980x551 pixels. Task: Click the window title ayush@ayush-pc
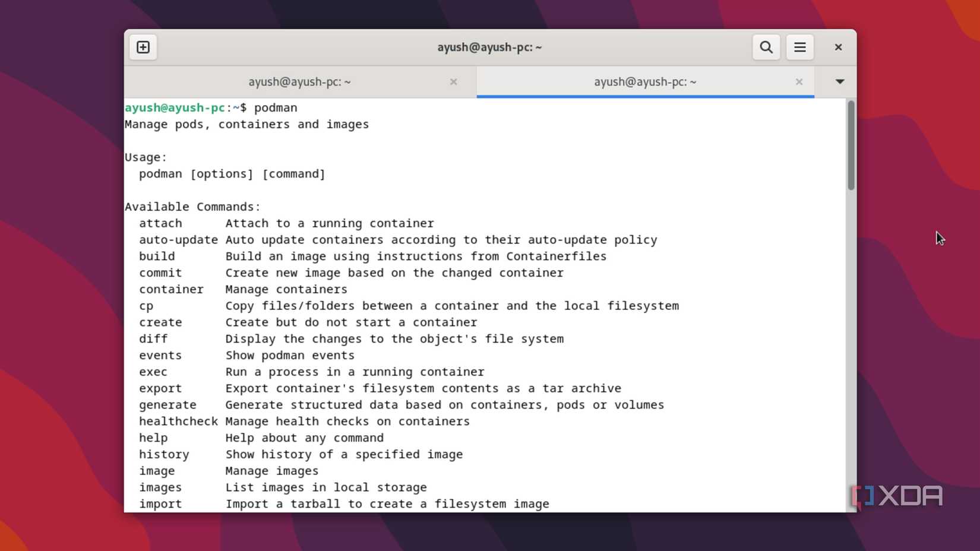(489, 47)
